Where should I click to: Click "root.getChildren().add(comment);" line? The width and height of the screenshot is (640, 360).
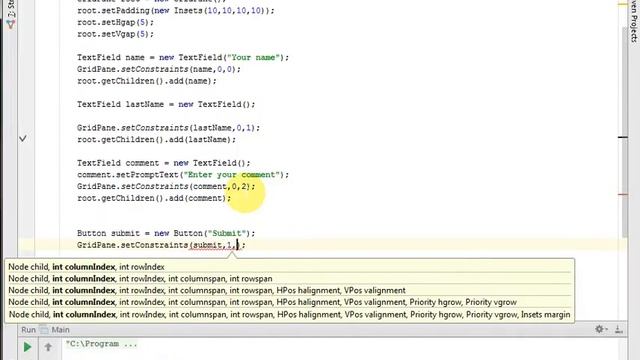coord(154,198)
